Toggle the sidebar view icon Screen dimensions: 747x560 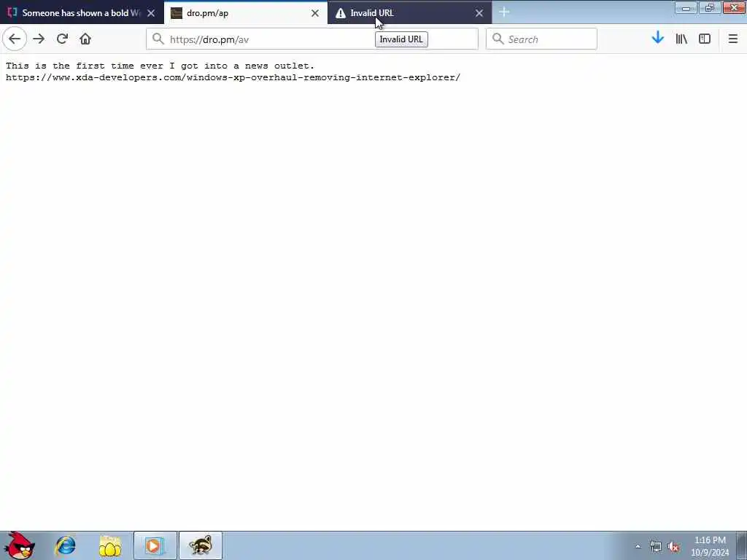pyautogui.click(x=705, y=39)
